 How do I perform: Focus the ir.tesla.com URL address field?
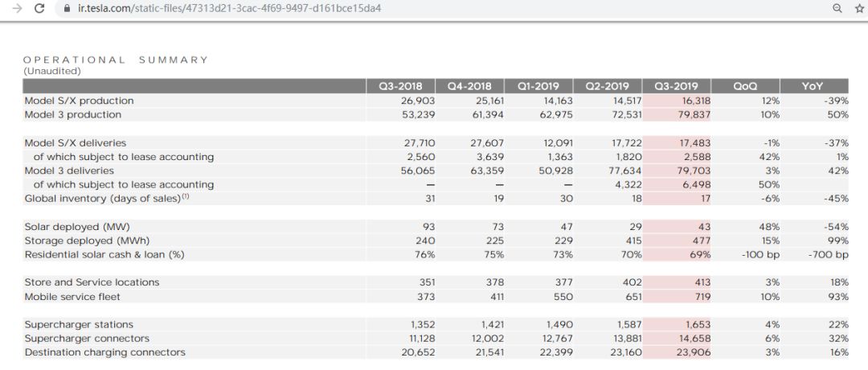click(228, 9)
